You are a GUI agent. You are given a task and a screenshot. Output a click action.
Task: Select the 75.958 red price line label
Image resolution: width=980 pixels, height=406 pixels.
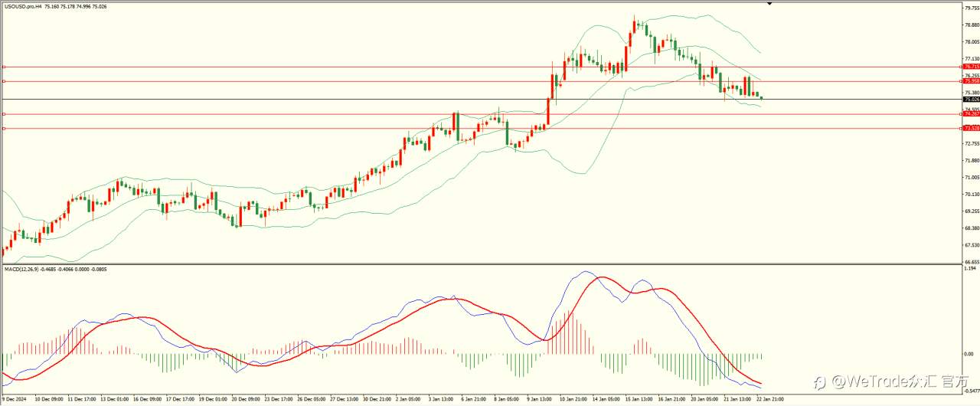click(x=971, y=81)
